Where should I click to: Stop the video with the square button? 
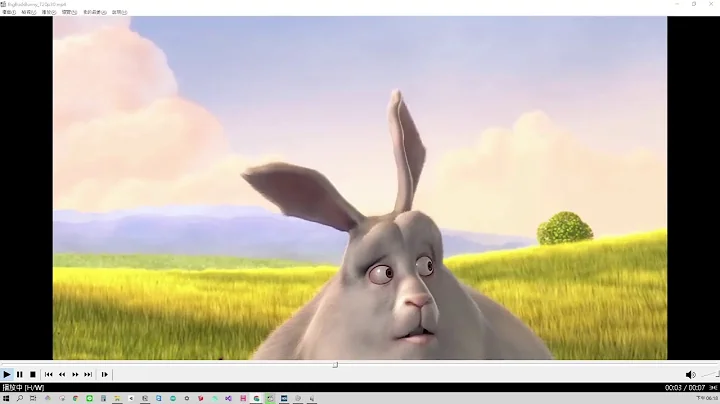click(x=33, y=375)
